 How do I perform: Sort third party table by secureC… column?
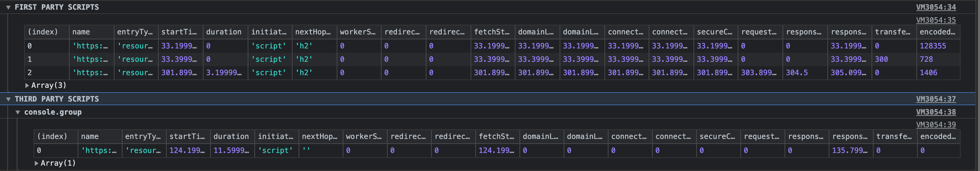[x=718, y=136]
